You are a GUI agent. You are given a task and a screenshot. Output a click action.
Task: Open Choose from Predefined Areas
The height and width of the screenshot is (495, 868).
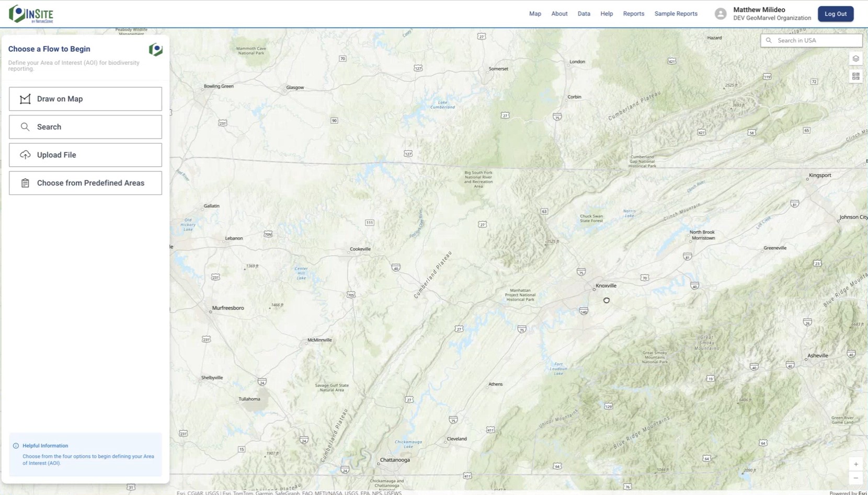coord(85,183)
